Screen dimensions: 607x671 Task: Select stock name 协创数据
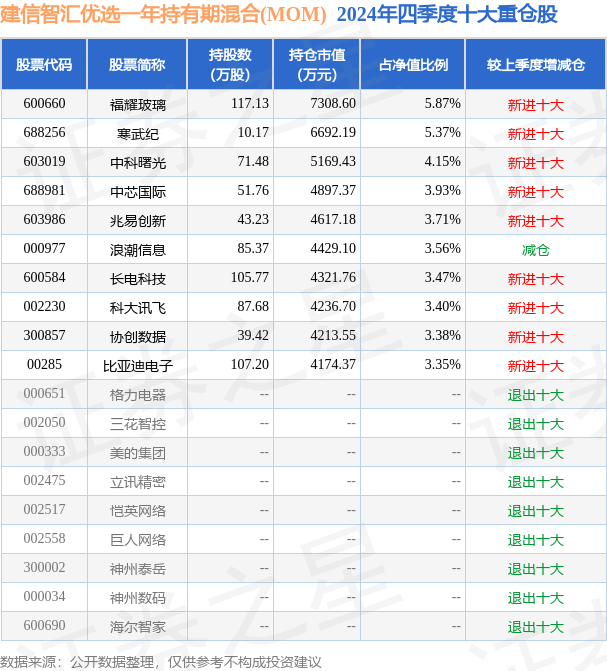click(137, 337)
